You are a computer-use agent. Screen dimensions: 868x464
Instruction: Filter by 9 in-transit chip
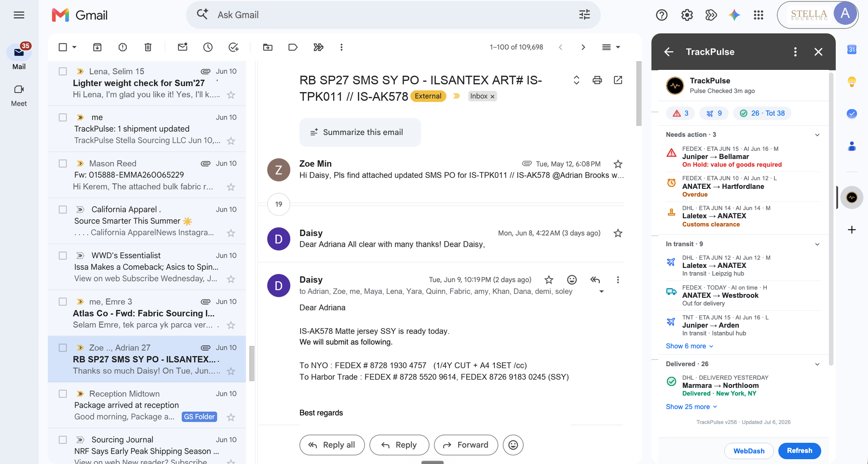click(714, 113)
